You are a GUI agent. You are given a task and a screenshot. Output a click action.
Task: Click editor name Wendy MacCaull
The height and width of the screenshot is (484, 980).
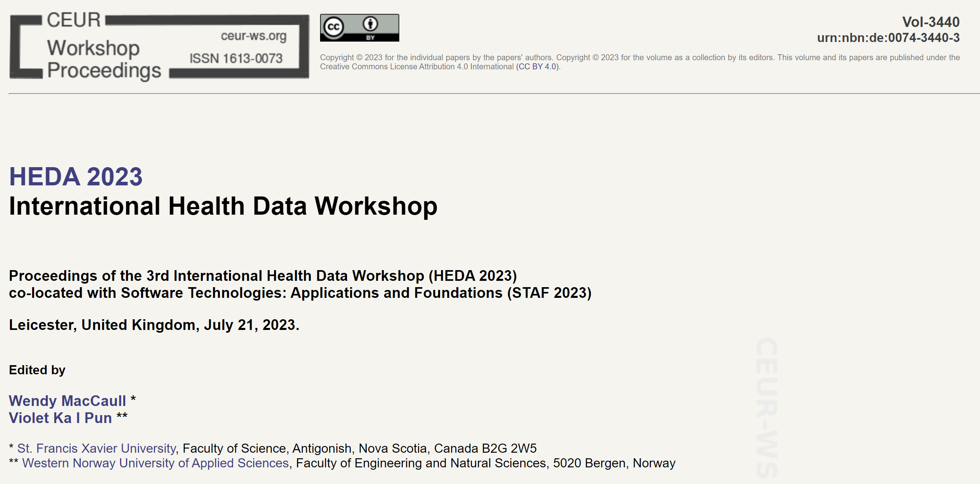pos(67,401)
